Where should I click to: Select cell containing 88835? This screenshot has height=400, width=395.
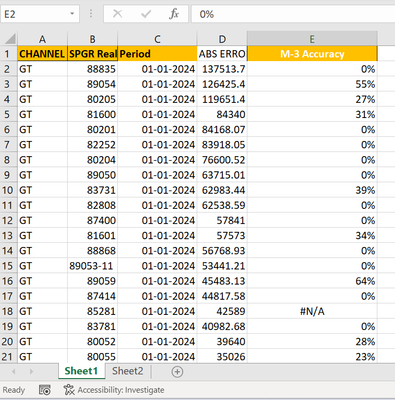tap(93, 69)
